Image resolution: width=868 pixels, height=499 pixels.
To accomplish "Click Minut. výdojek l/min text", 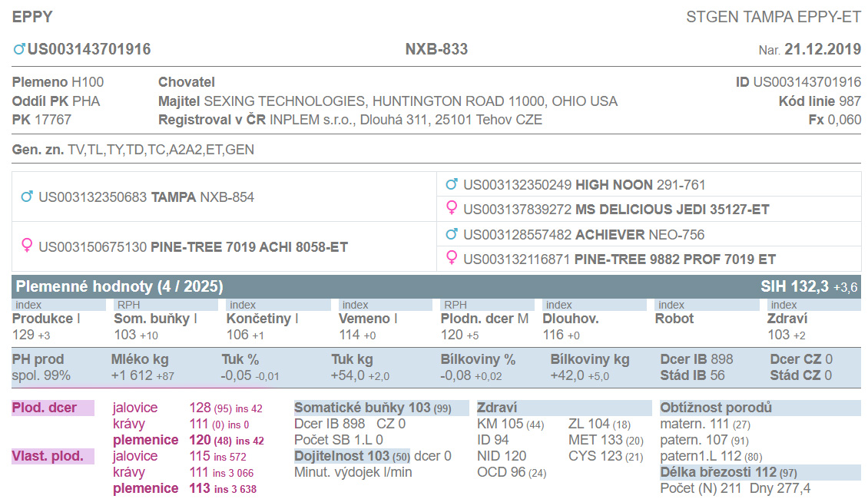I will tap(353, 472).
